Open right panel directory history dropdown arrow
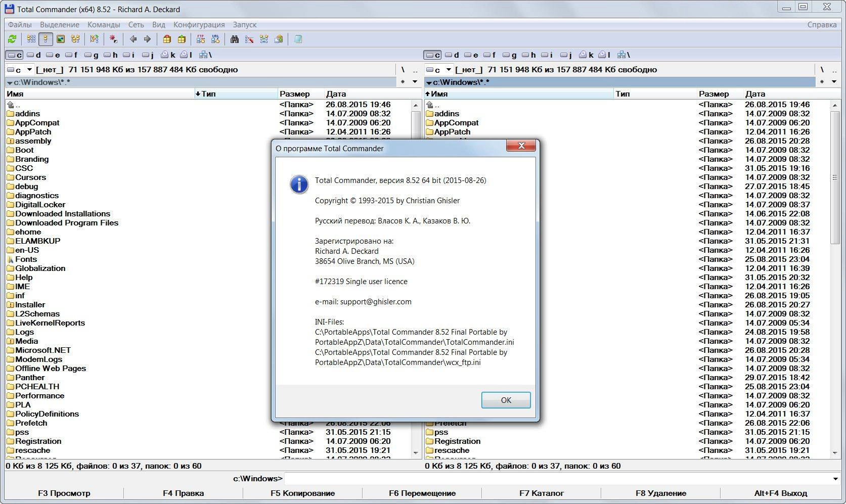This screenshot has height=504, width=846. click(834, 82)
